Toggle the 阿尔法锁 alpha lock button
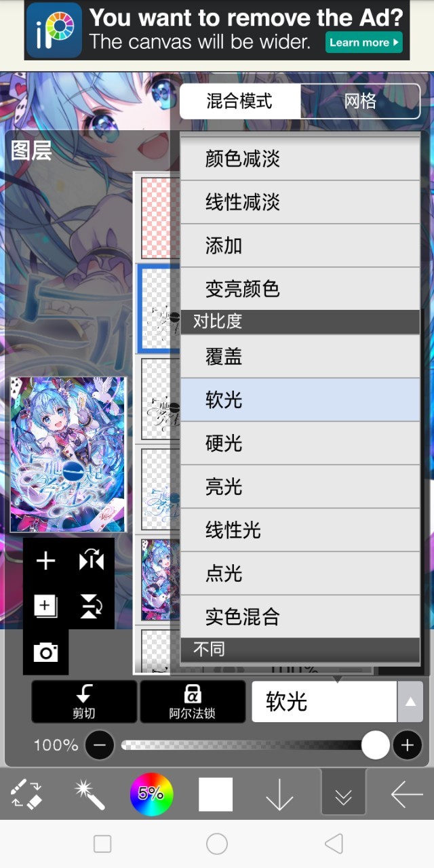 click(193, 702)
